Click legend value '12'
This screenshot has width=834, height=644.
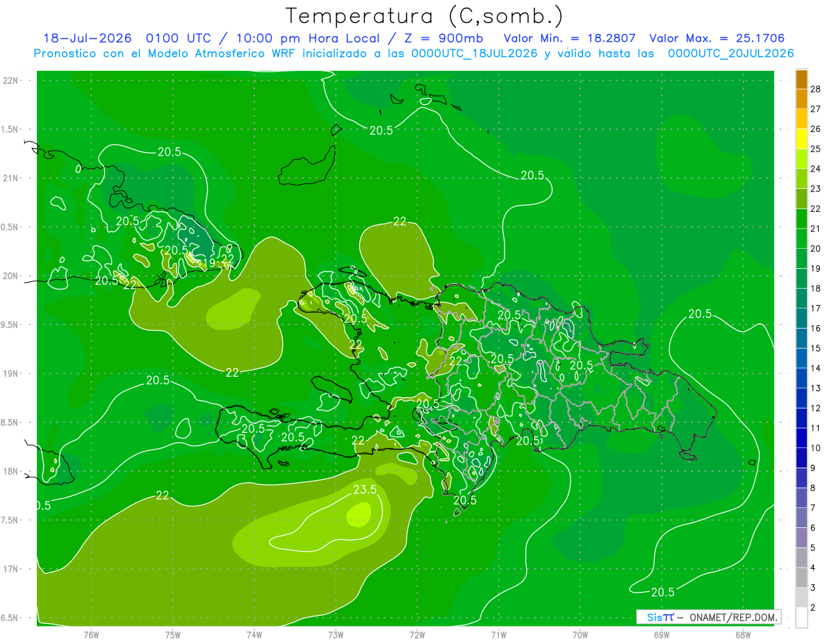click(816, 408)
